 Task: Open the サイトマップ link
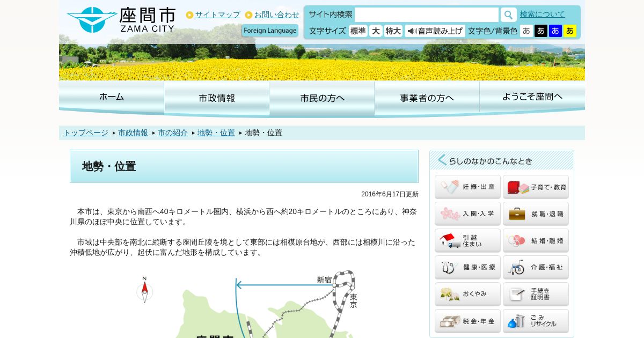[217, 14]
